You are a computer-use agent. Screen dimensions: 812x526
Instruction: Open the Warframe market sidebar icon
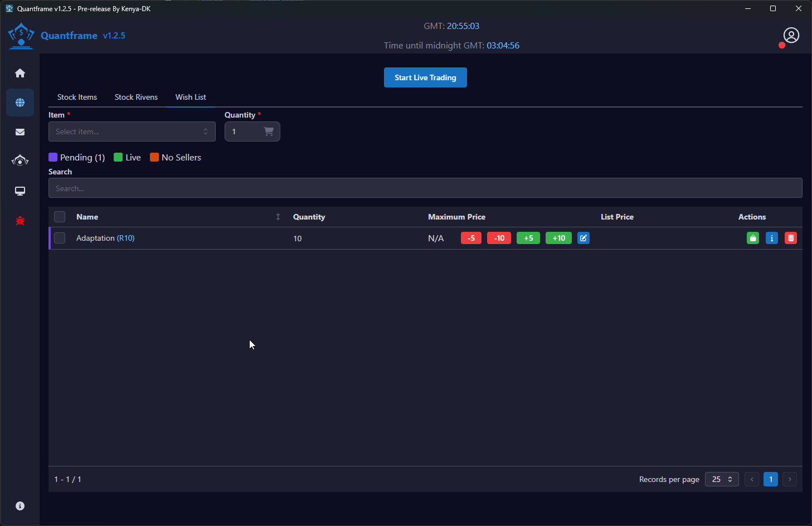(20, 161)
